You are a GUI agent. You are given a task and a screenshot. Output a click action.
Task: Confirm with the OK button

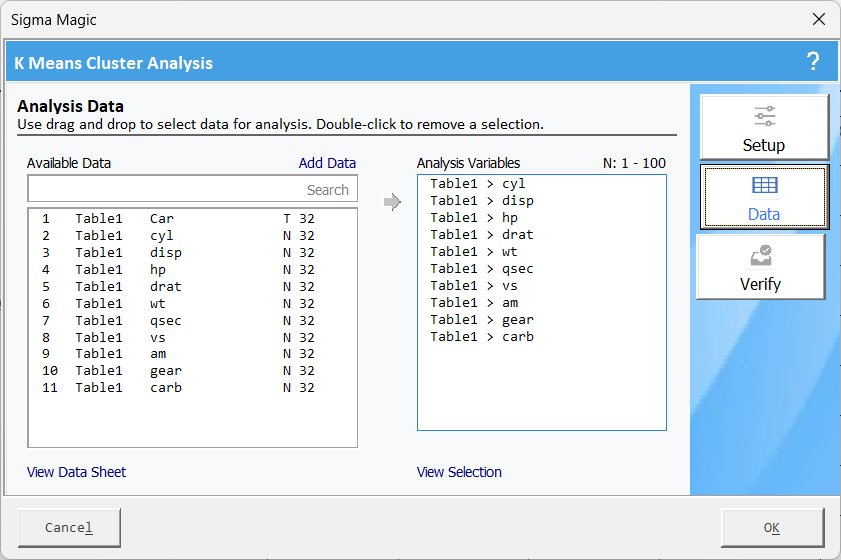772,528
